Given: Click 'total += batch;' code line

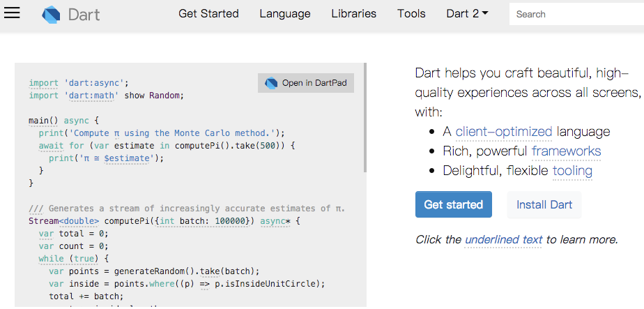Looking at the screenshot, I should click(x=86, y=296).
